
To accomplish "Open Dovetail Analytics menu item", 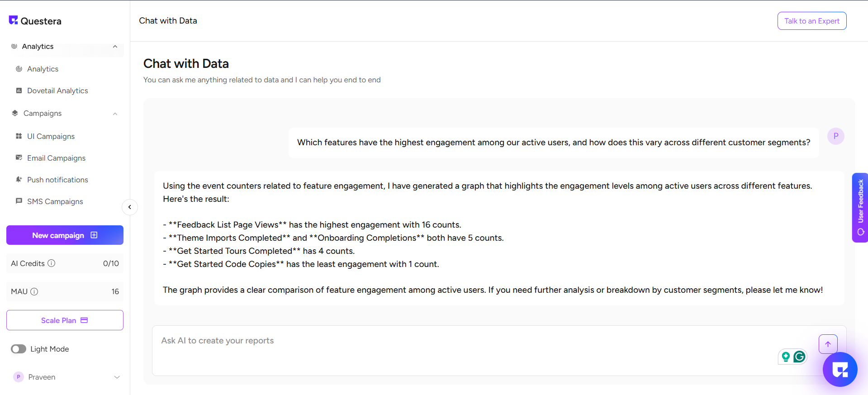I will [x=57, y=90].
